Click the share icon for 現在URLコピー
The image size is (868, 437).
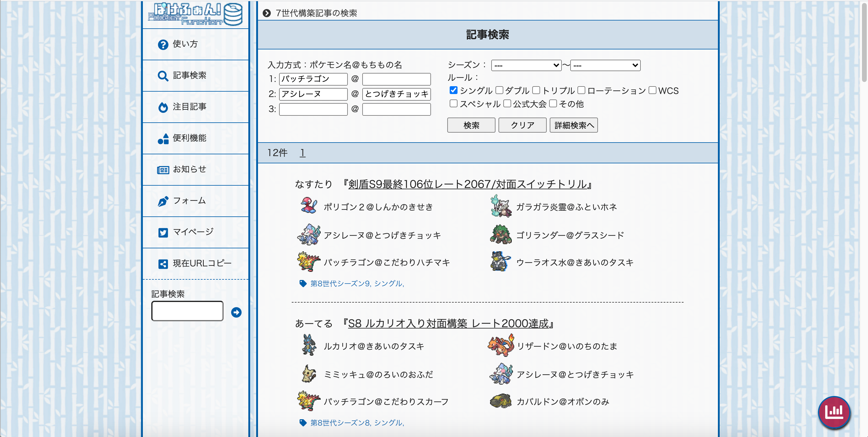tap(163, 264)
